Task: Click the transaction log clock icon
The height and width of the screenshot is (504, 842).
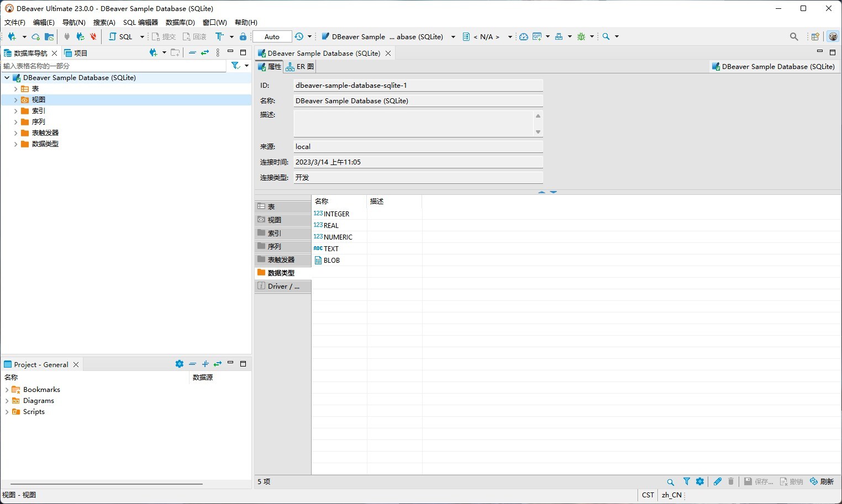Action: click(299, 36)
